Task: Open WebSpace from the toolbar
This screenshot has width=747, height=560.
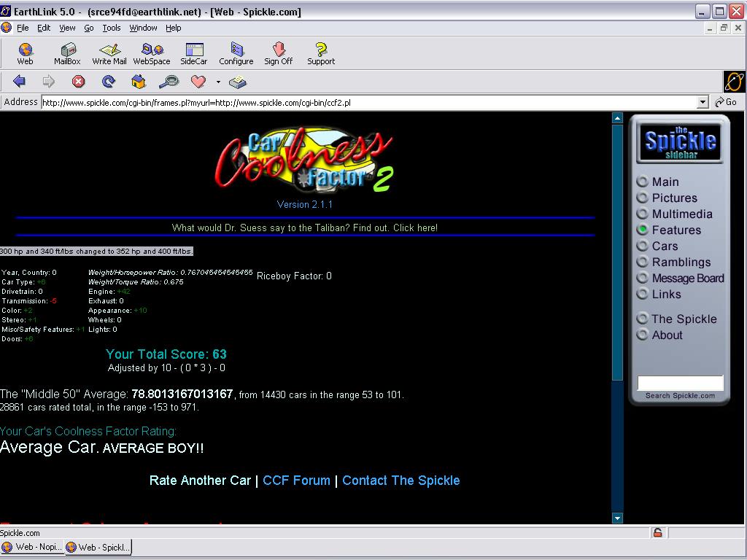Action: pos(152,53)
